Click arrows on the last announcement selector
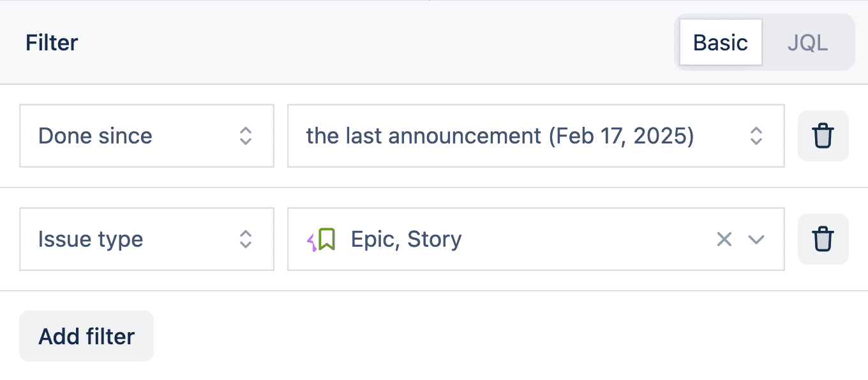The height and width of the screenshot is (380, 868). 756,136
